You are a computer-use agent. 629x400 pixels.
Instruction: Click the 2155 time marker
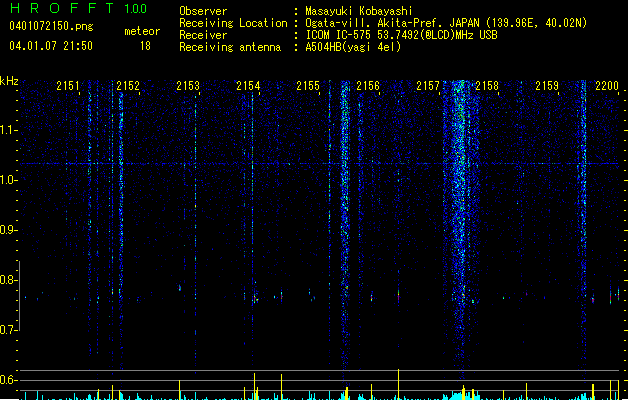(x=308, y=86)
